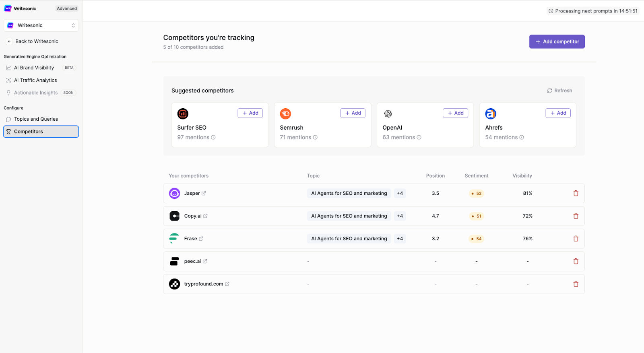Click the Sentiment column header

pos(477,176)
